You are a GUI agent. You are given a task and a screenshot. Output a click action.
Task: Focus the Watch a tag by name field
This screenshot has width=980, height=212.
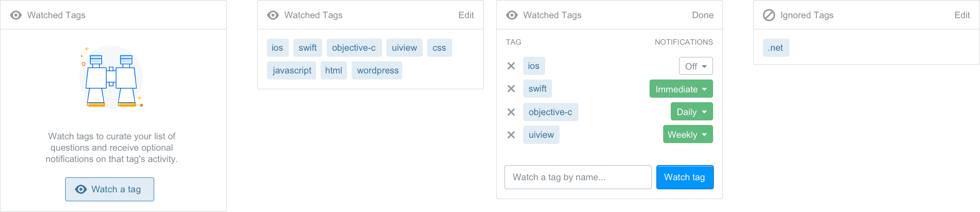coord(578,177)
